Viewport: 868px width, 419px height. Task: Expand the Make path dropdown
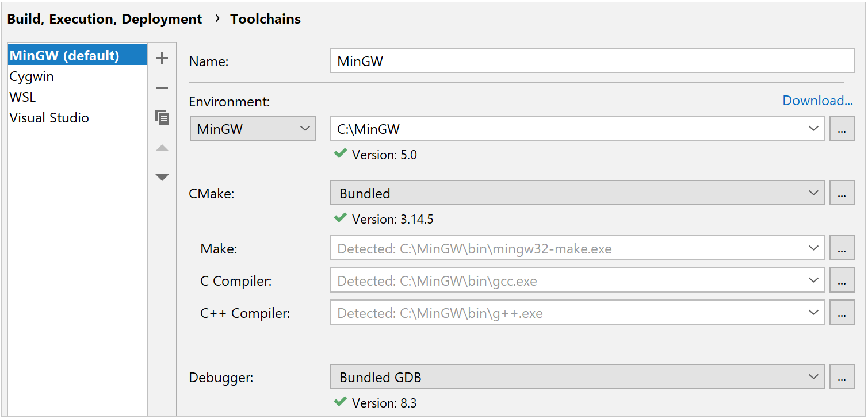(x=813, y=248)
